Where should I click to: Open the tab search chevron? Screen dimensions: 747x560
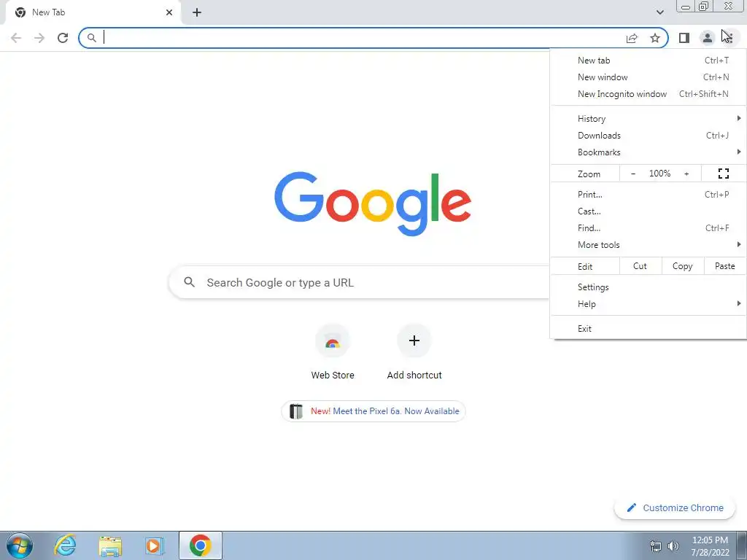[659, 12]
